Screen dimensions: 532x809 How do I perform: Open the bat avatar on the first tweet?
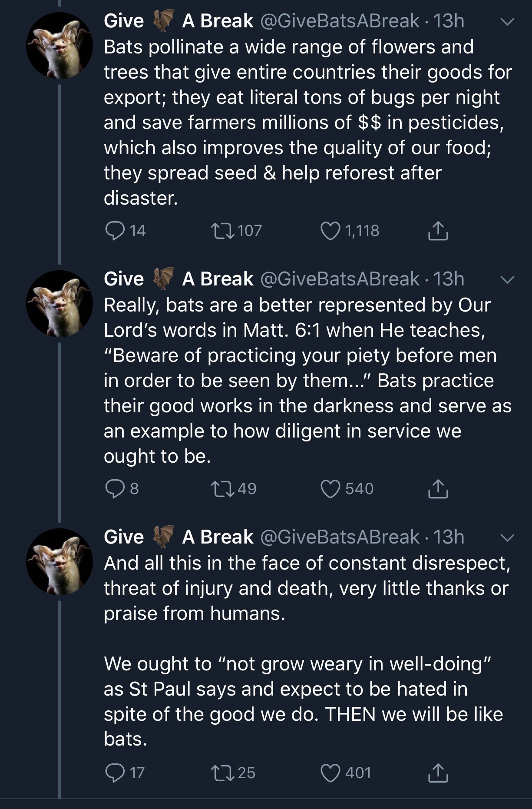[59, 46]
